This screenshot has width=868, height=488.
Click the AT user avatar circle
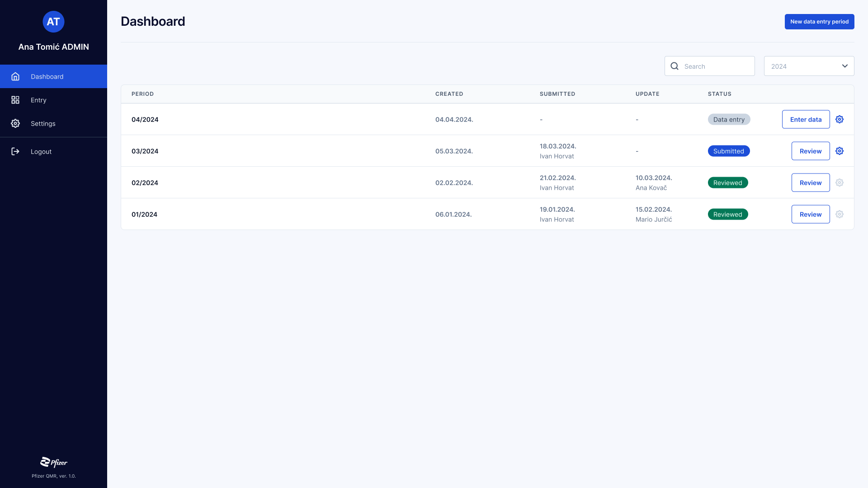53,22
